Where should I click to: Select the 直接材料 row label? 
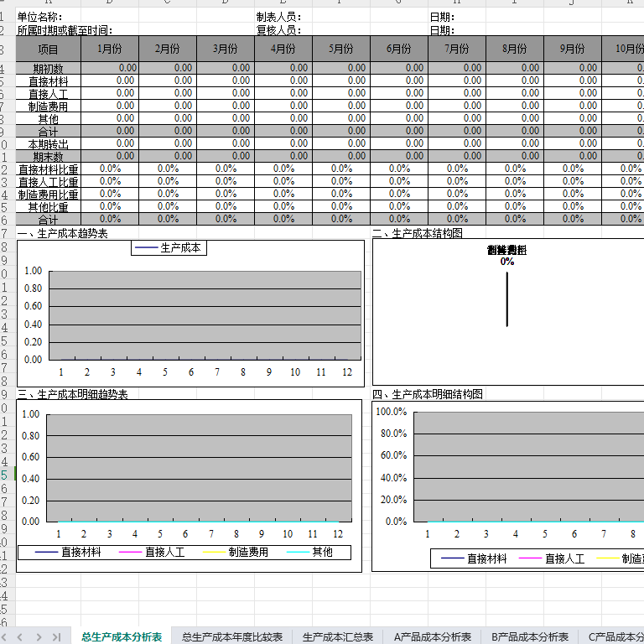49,80
